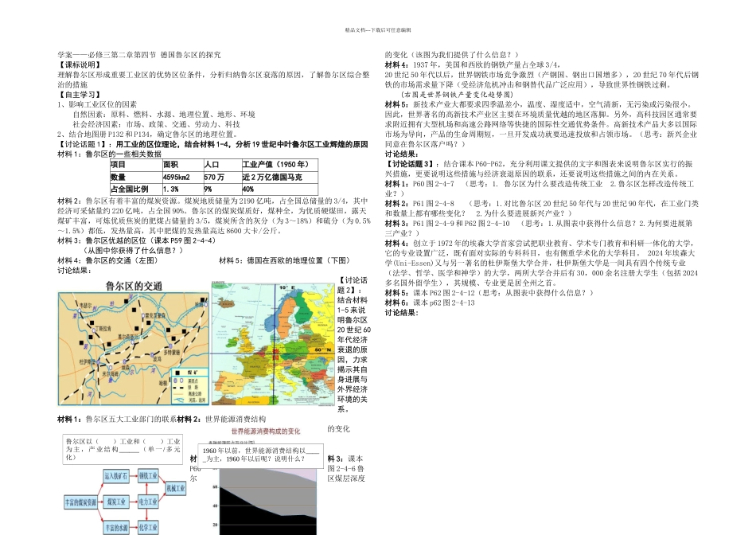Click the right-column 材料5：新技术产业 paragraph
756x535 pixels.
click(x=541, y=124)
